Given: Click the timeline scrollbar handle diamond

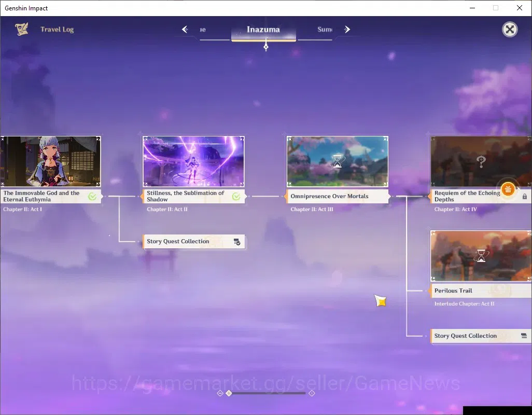Looking at the screenshot, I should coord(229,393).
